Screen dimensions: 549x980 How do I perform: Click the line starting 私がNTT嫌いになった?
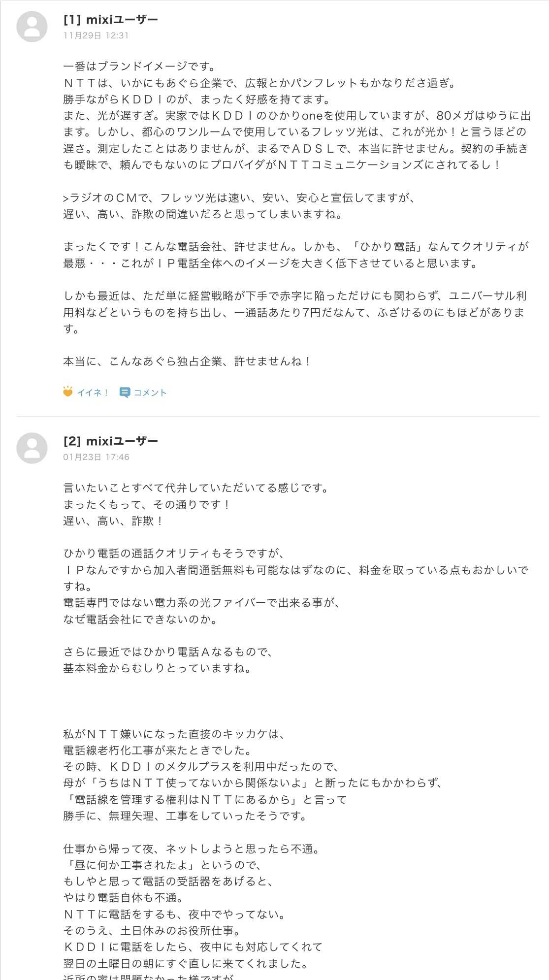tap(174, 734)
